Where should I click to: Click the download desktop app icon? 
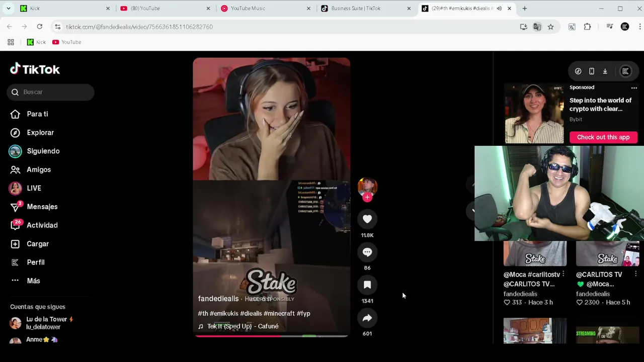coord(605,71)
